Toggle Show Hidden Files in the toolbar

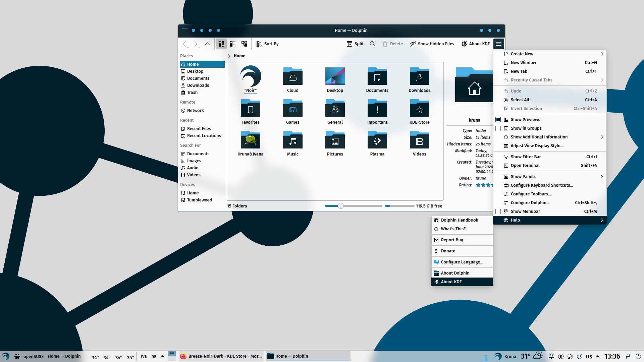[x=432, y=44]
